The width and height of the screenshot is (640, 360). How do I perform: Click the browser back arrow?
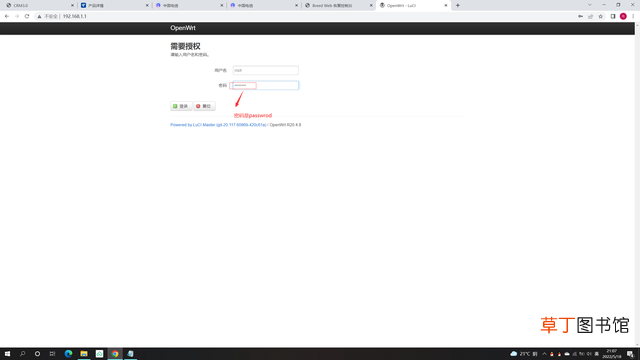7,16
